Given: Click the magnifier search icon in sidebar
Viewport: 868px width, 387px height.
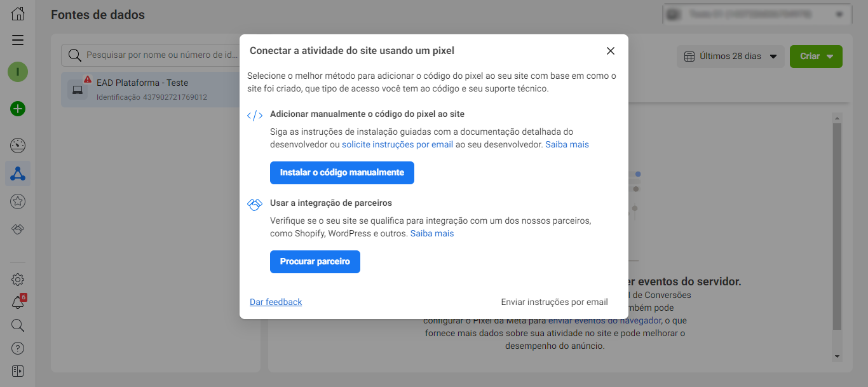Looking at the screenshot, I should point(18,325).
